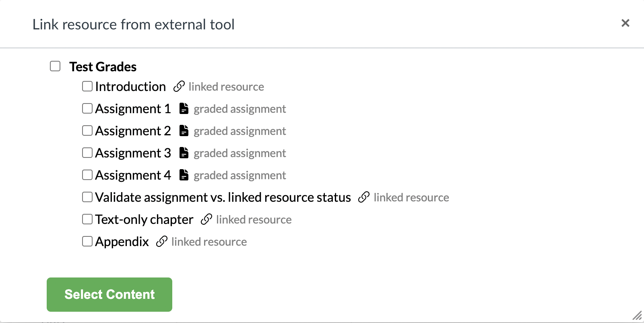644x323 pixels.
Task: Click the Text-only chapter label
Action: pos(144,219)
